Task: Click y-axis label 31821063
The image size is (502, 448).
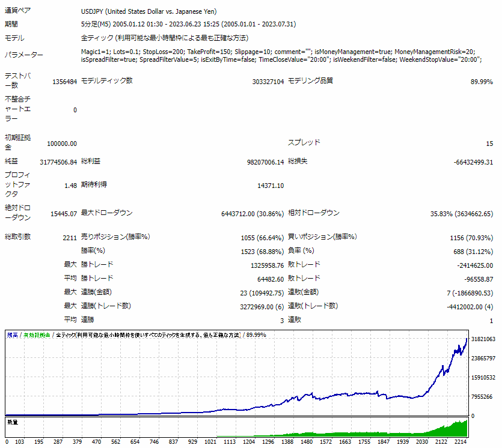Action: pyautogui.click(x=483, y=339)
